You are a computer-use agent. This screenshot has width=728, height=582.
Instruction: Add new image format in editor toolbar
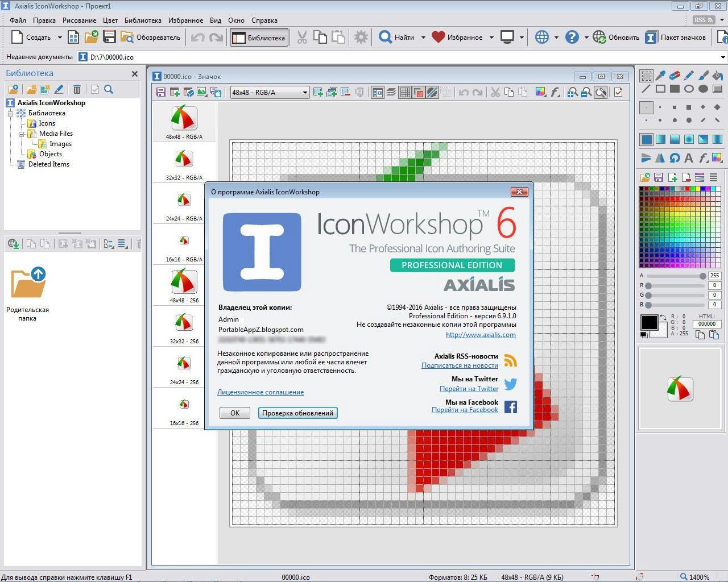pyautogui.click(x=318, y=92)
